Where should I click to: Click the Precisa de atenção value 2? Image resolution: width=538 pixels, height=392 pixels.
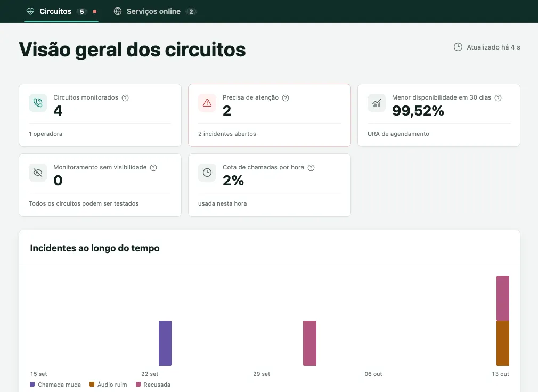click(x=227, y=111)
